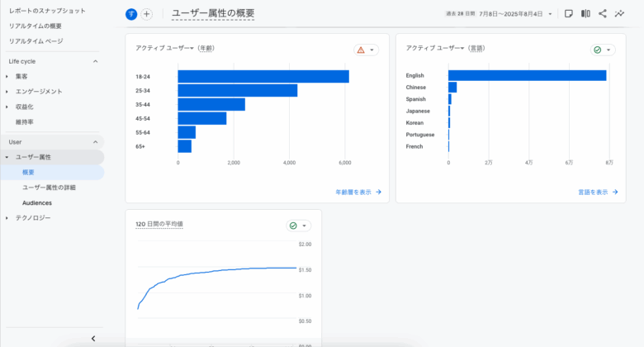Click the 25-34 age bar
Image resolution: width=644 pixels, height=347 pixels.
click(238, 90)
